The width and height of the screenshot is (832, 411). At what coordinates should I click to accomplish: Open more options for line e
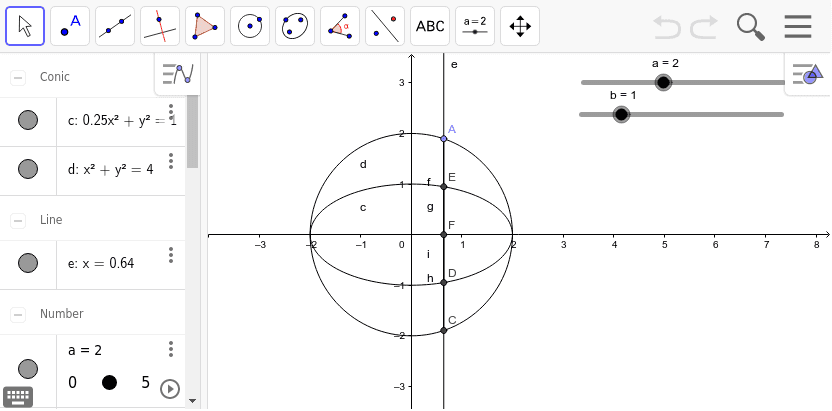click(171, 255)
